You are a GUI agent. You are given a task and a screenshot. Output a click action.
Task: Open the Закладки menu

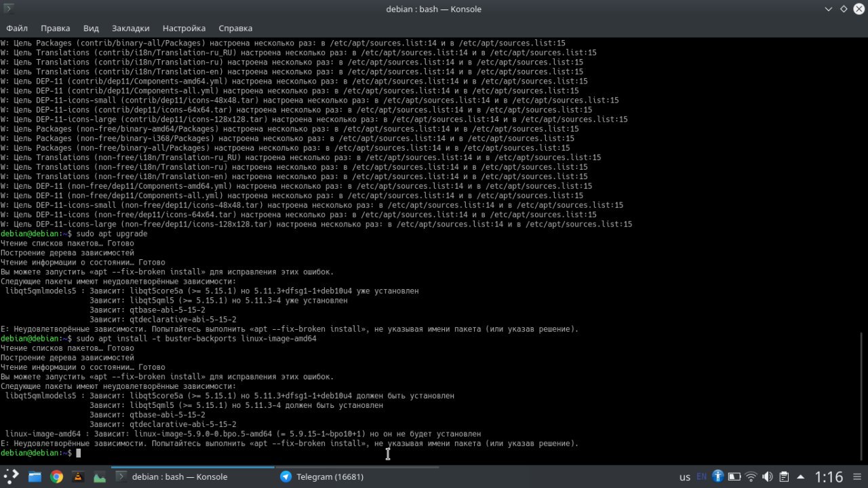point(130,28)
